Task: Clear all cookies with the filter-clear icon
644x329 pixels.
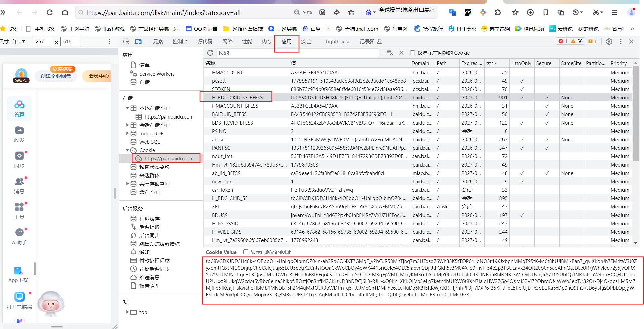Action: [390, 53]
